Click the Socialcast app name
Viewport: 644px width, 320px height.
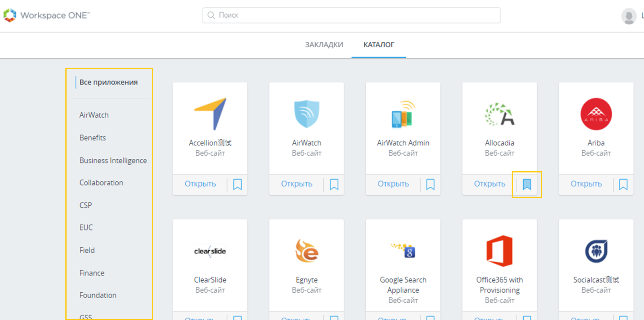tap(596, 280)
